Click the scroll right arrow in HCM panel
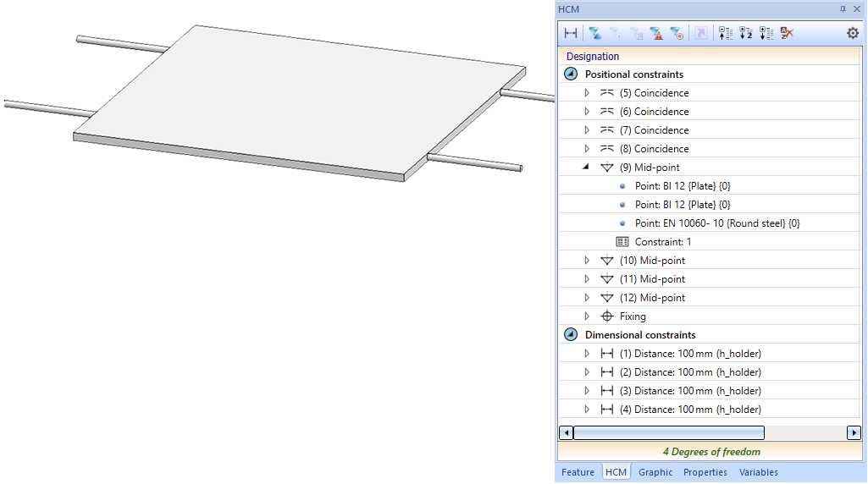 [854, 432]
